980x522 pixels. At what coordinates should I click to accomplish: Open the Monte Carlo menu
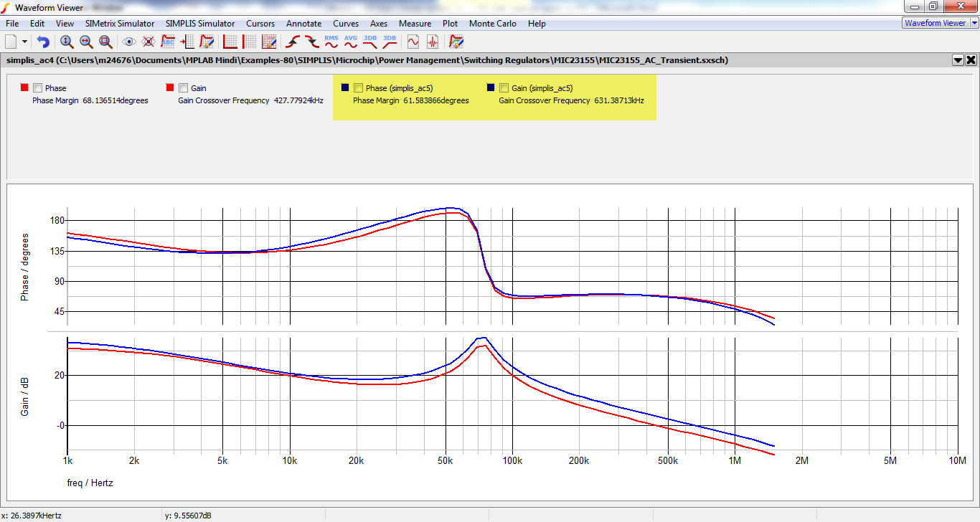point(493,24)
